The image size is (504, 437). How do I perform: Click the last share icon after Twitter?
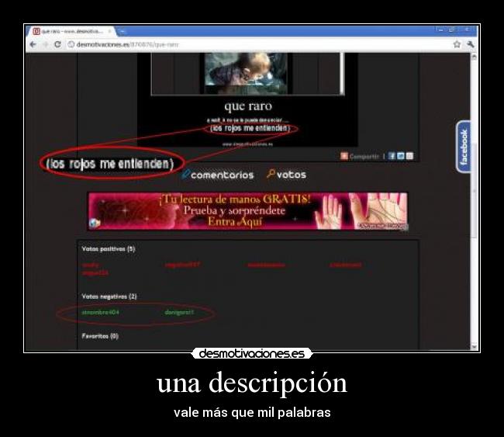pos(409,156)
